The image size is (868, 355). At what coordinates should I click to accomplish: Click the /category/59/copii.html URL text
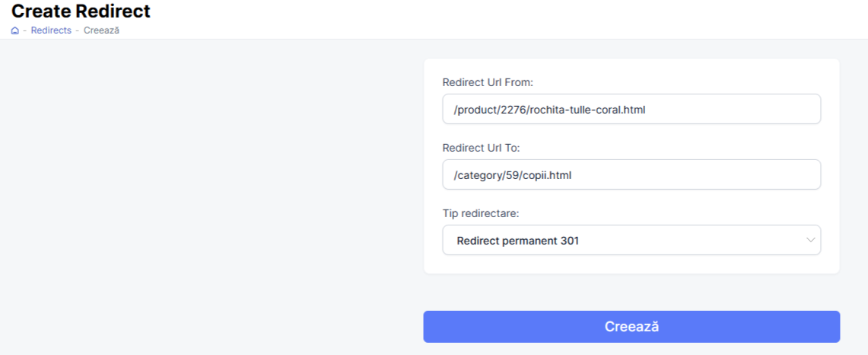(512, 175)
